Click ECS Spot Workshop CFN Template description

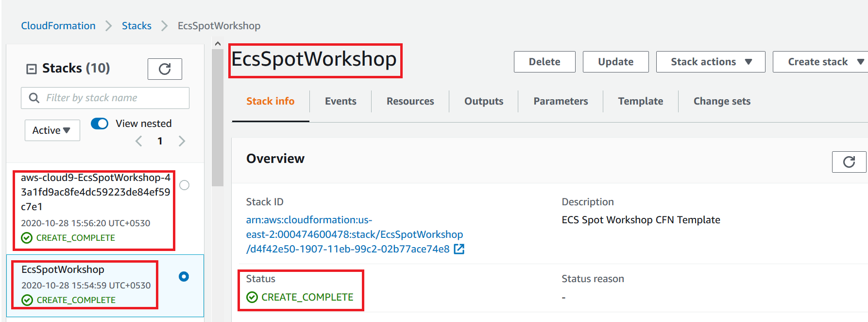[x=641, y=220]
